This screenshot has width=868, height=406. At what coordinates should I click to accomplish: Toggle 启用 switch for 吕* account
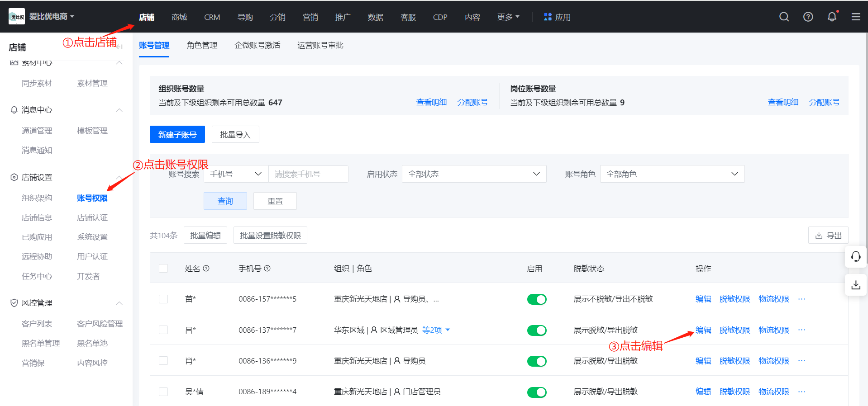(537, 330)
